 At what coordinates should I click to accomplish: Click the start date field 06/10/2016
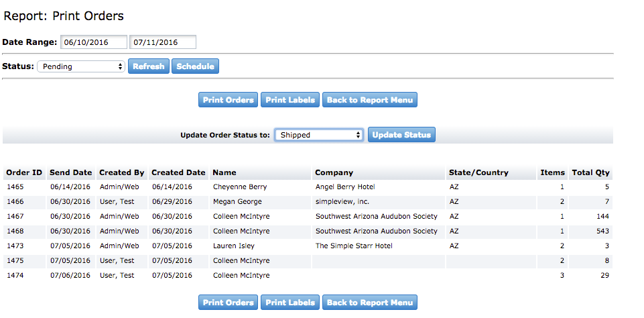pyautogui.click(x=94, y=42)
